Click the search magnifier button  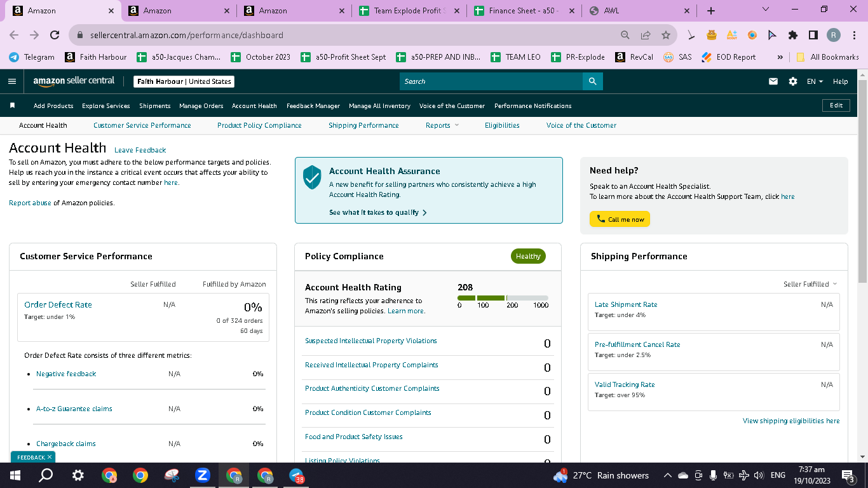(592, 81)
